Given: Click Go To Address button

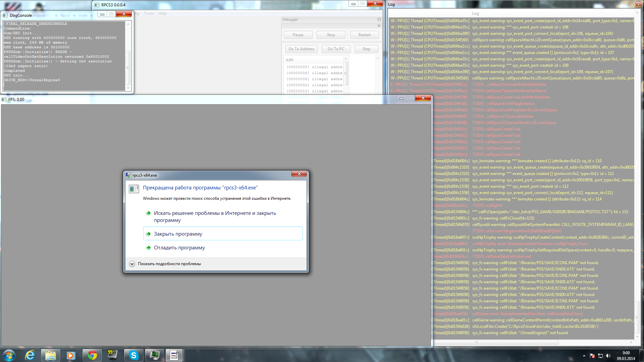Looking at the screenshot, I should [x=301, y=49].
